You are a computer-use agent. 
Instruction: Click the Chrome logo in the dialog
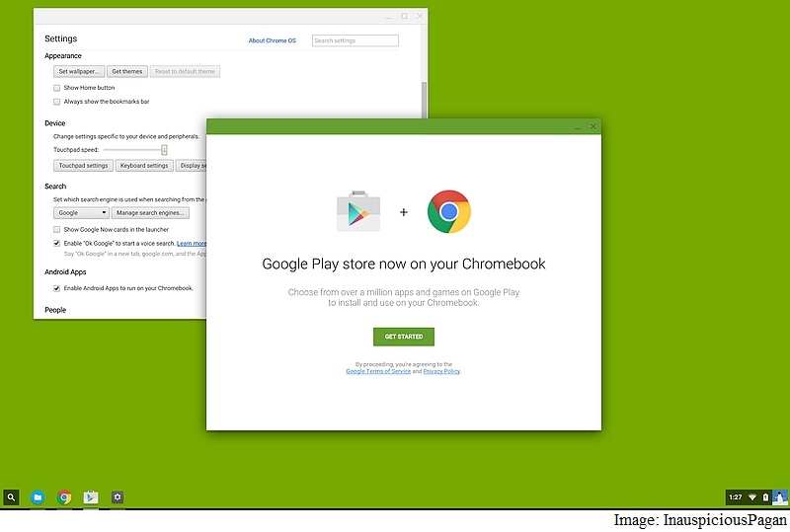point(449,211)
